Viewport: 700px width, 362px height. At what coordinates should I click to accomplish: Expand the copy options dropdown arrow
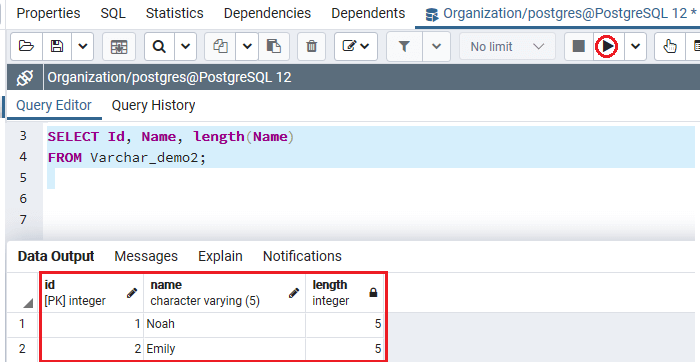[x=247, y=46]
